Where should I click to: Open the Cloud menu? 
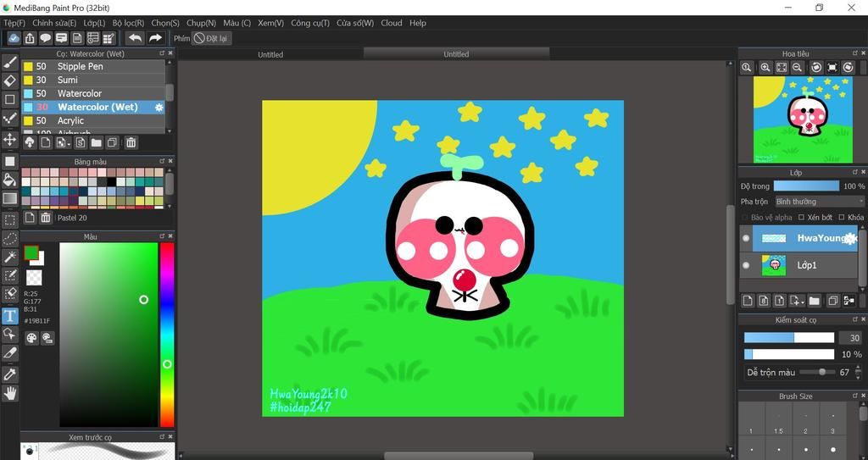[x=392, y=23]
